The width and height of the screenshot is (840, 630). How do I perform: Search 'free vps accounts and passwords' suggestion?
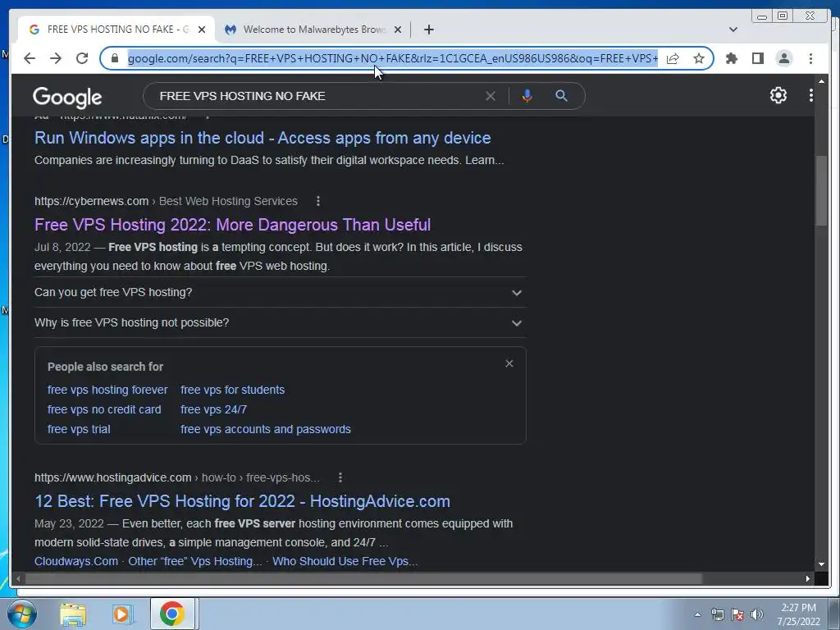(x=266, y=429)
